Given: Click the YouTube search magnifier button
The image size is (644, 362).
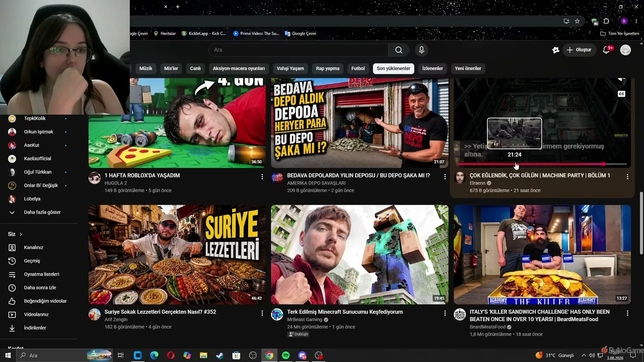Looking at the screenshot, I should point(398,50).
